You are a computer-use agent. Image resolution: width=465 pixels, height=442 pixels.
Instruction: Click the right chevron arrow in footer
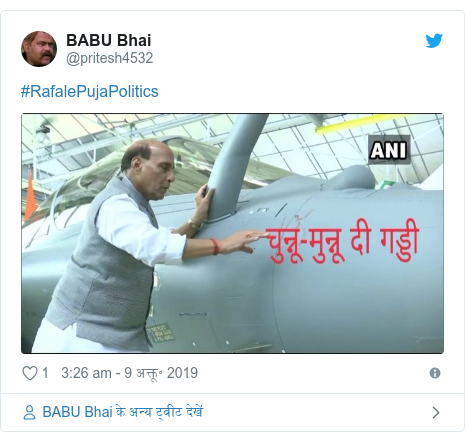[436, 412]
